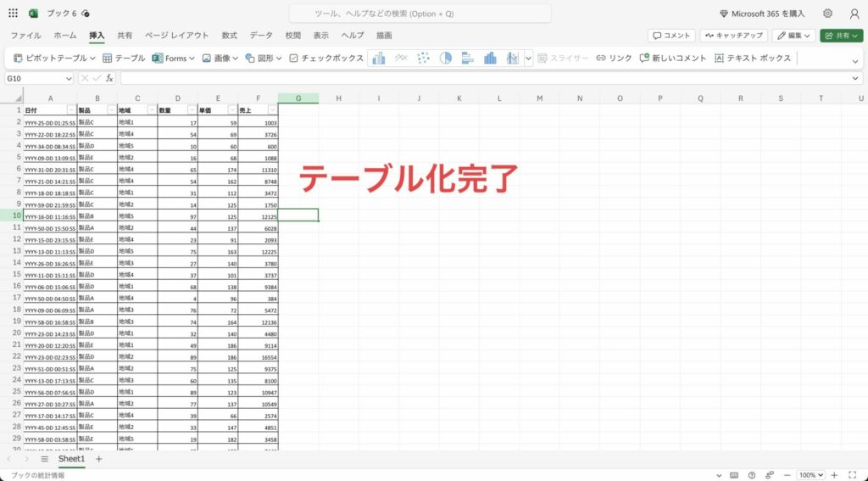This screenshot has width=868, height=481.
Task: Add a new comment (新しいコメント)
Action: pos(672,59)
